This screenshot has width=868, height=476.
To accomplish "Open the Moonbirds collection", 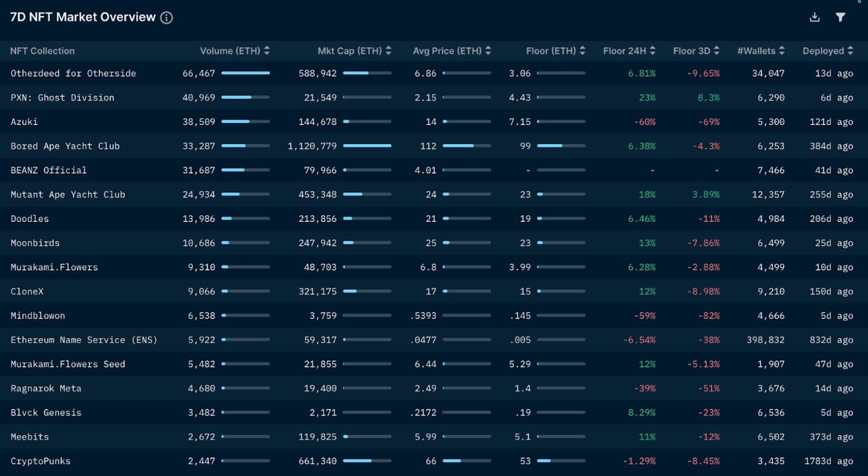I will coord(35,243).
